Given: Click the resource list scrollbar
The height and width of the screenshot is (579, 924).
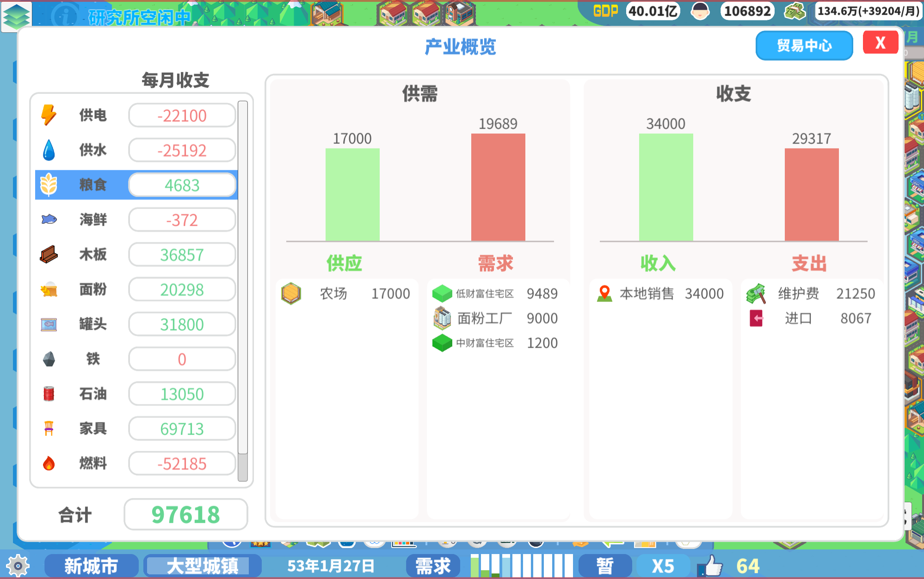Looking at the screenshot, I should point(243,291).
